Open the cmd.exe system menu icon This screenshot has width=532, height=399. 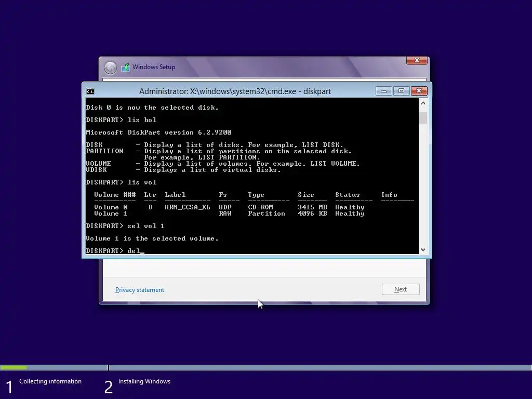(90, 91)
